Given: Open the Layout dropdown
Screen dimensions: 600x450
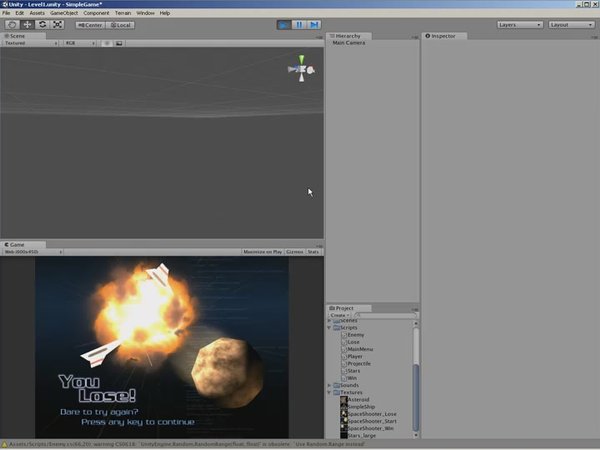Looking at the screenshot, I should tap(572, 24).
